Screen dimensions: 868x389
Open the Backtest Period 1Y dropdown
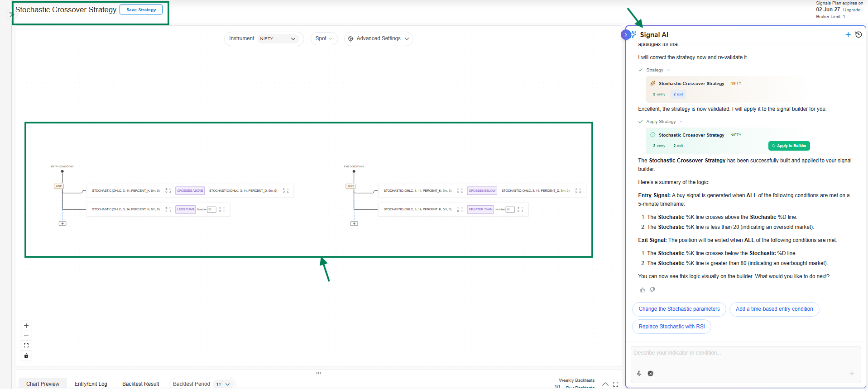223,384
